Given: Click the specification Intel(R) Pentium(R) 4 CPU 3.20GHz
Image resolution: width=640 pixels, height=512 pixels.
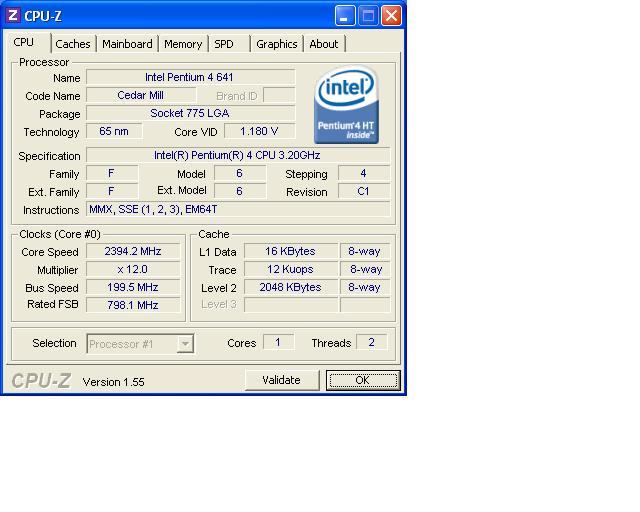Looking at the screenshot, I should tap(238, 155).
